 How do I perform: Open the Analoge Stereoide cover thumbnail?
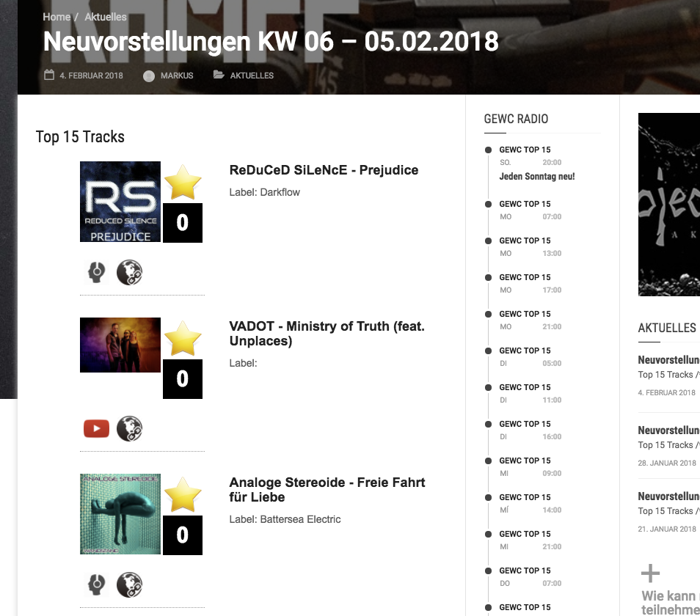(120, 514)
